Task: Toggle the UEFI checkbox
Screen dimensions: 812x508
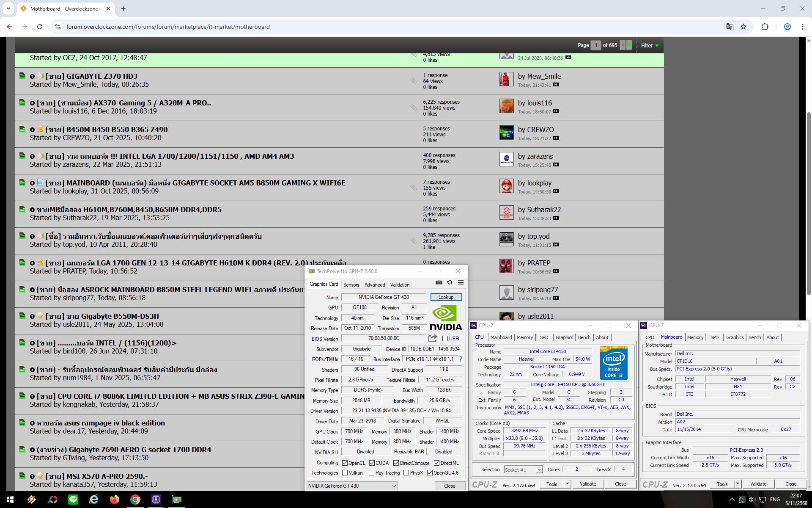Action: click(445, 339)
